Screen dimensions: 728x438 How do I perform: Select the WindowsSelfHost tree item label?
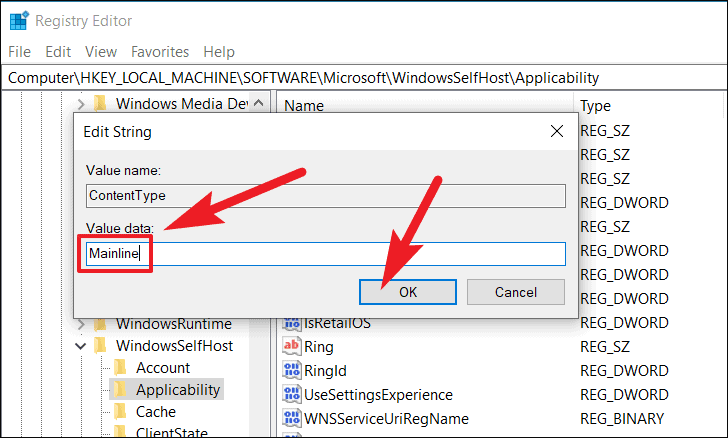tap(174, 346)
